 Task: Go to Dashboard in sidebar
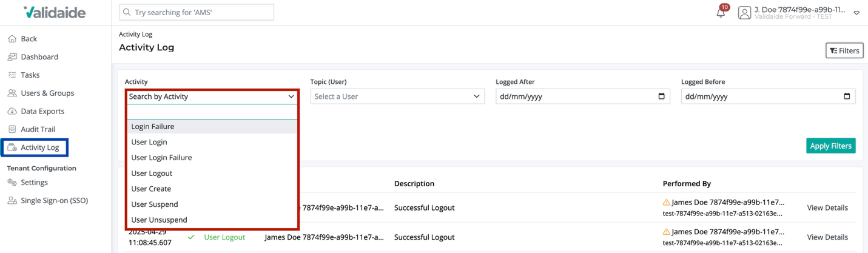[x=39, y=57]
